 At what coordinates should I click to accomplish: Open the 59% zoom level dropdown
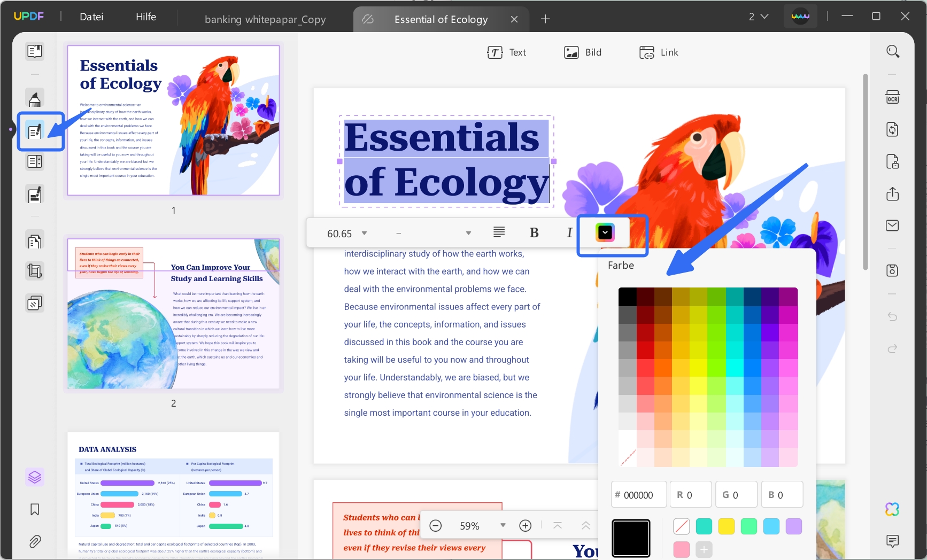[503, 525]
